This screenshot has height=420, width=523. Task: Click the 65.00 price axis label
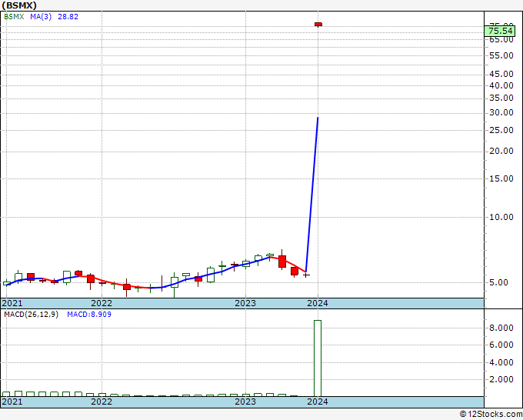[501, 40]
